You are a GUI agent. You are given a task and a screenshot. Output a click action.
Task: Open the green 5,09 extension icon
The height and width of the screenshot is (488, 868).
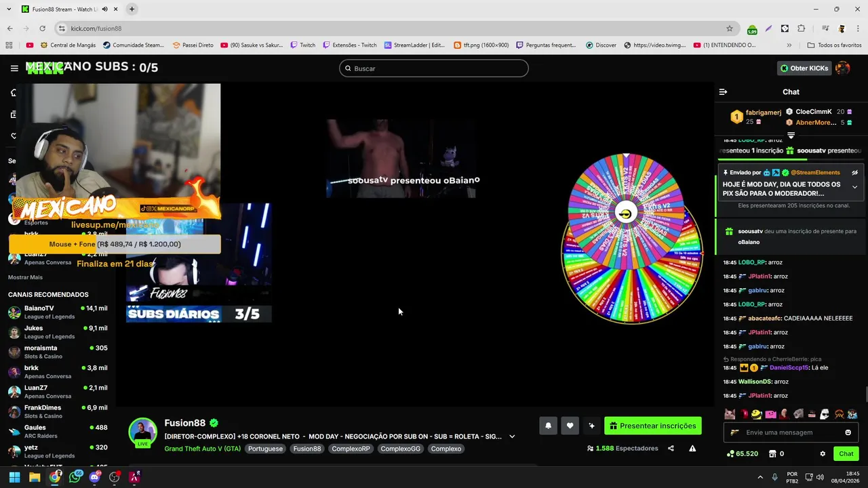click(x=752, y=29)
